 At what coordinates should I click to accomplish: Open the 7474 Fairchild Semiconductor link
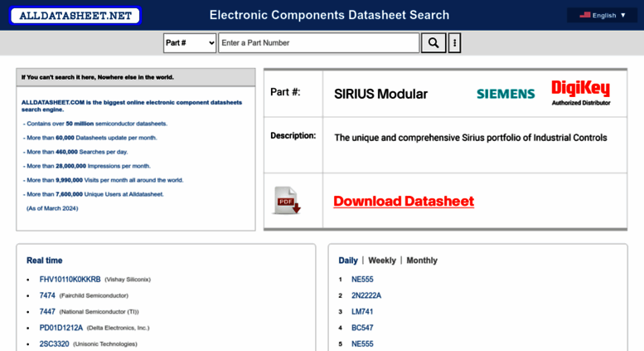(47, 295)
